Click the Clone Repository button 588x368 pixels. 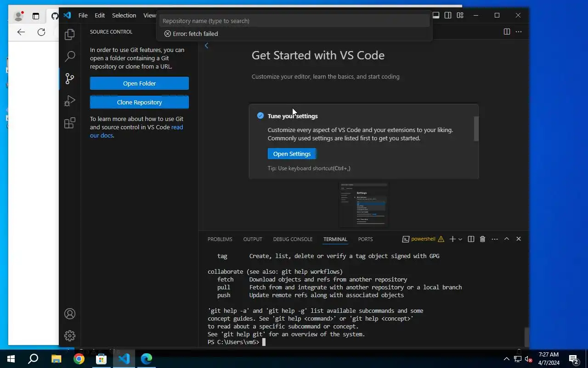(x=139, y=102)
